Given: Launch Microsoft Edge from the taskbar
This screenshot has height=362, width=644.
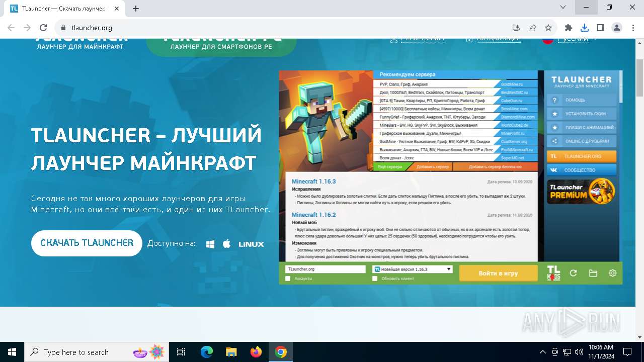Looking at the screenshot, I should (x=207, y=352).
